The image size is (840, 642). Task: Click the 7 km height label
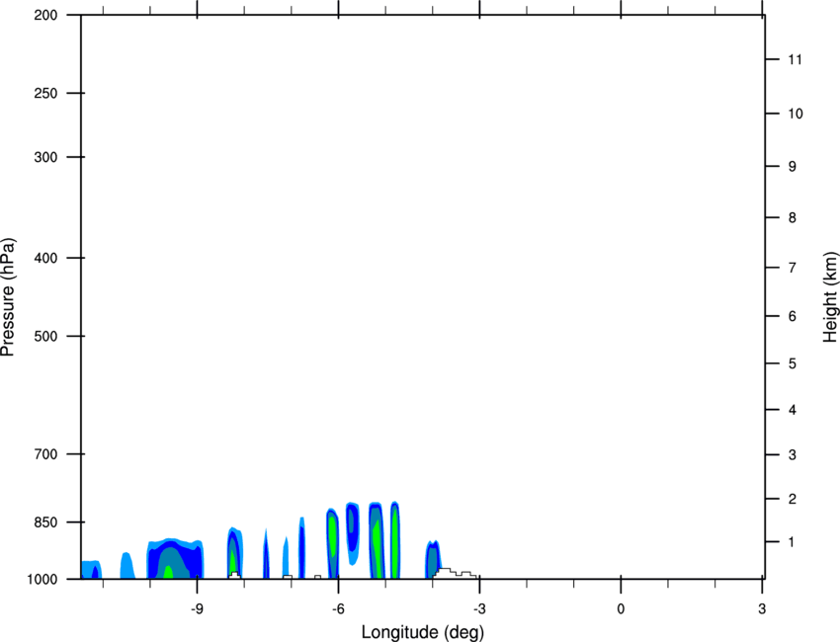click(792, 268)
